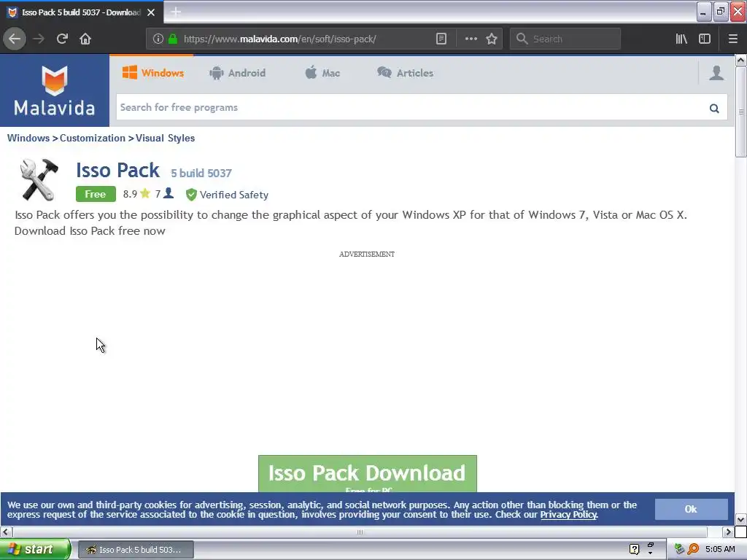747x560 pixels.
Task: Click the green padlock security icon
Action: point(173,39)
